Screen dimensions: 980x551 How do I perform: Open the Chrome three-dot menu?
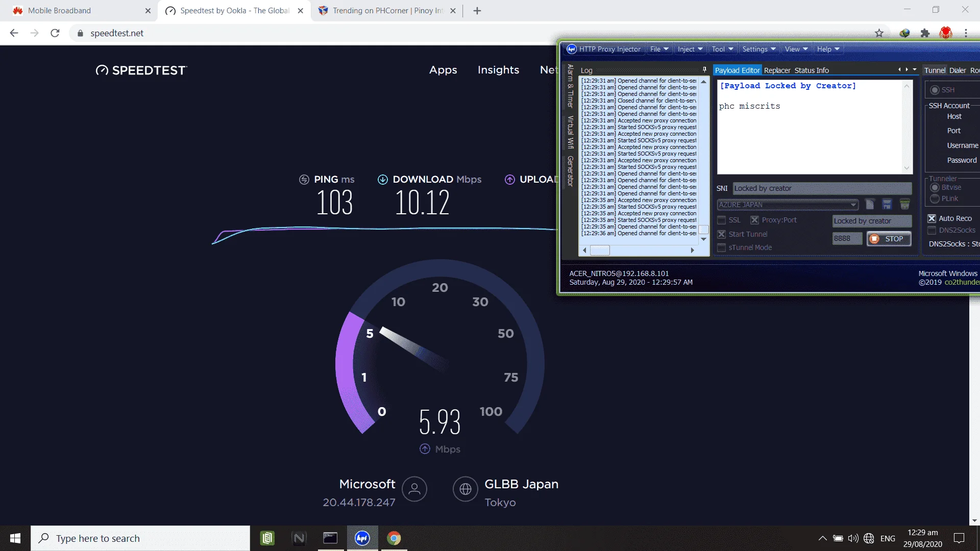(966, 33)
